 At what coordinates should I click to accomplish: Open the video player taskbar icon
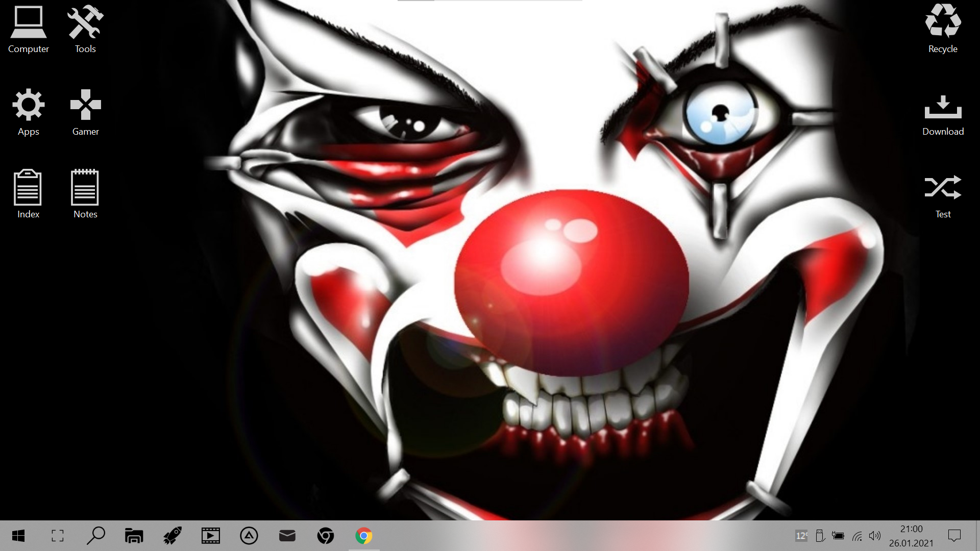210,536
